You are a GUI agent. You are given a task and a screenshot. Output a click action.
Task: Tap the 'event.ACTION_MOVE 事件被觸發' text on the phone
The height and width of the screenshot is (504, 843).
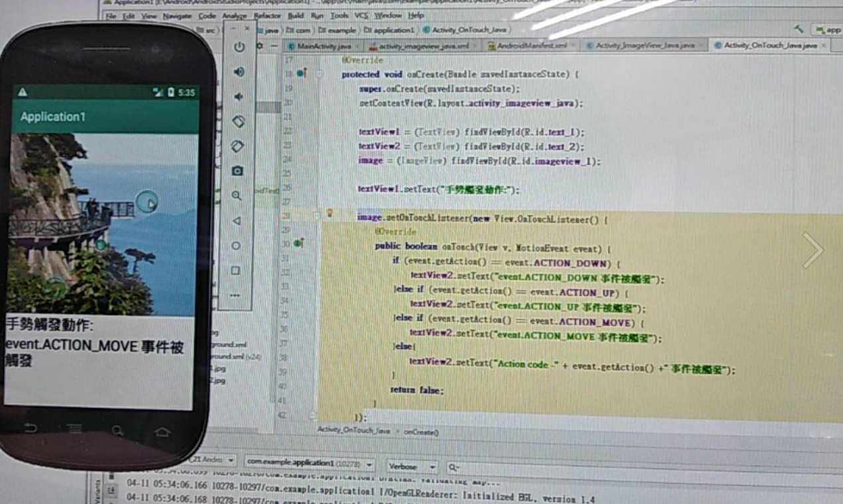(x=94, y=354)
